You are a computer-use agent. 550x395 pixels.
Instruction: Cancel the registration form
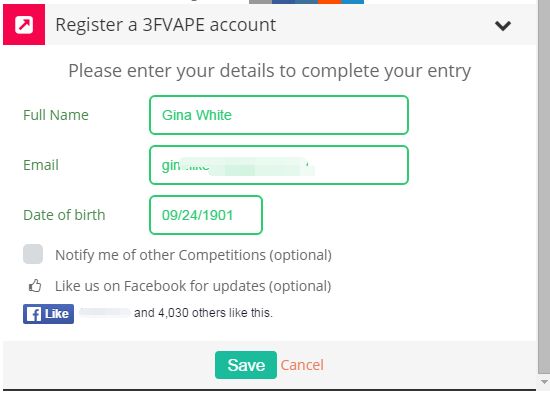(x=302, y=365)
